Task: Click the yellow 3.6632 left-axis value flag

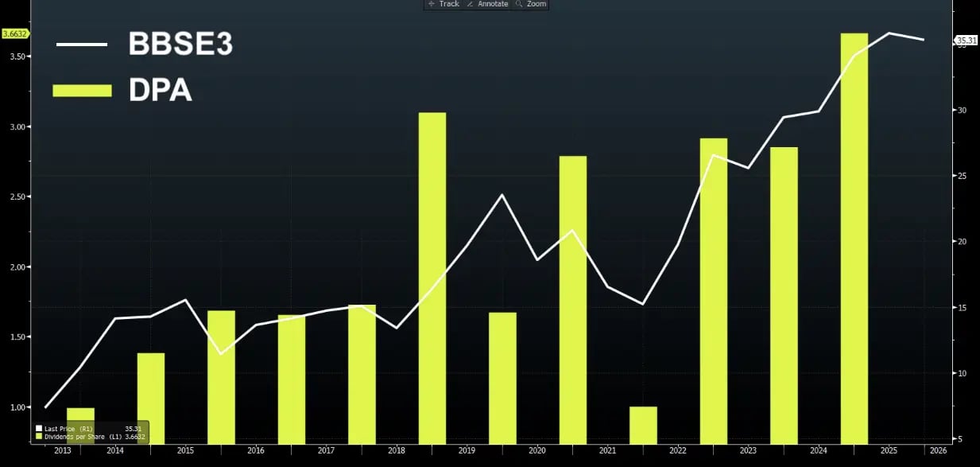Action: tap(15, 33)
